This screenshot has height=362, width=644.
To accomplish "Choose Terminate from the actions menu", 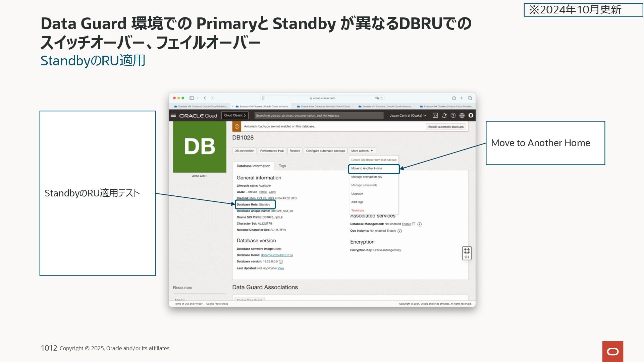I will (358, 210).
